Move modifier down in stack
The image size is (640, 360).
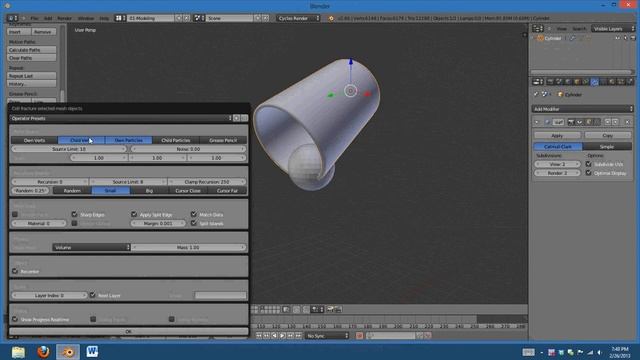(616, 122)
